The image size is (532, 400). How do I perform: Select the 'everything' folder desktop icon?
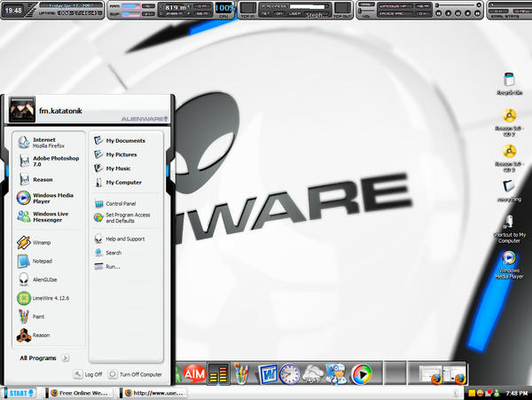[x=509, y=191]
